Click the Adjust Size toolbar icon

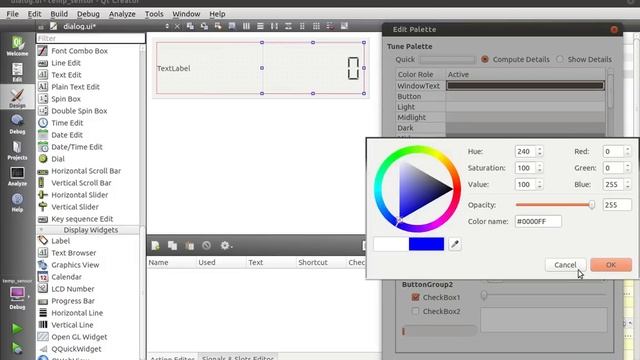click(x=344, y=26)
